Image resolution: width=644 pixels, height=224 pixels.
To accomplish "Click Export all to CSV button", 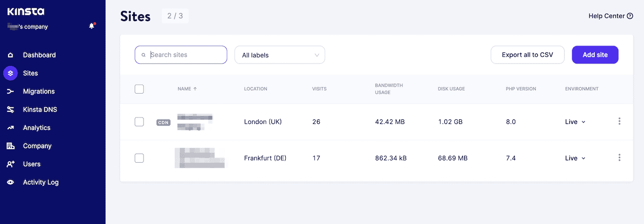I will coord(527,55).
